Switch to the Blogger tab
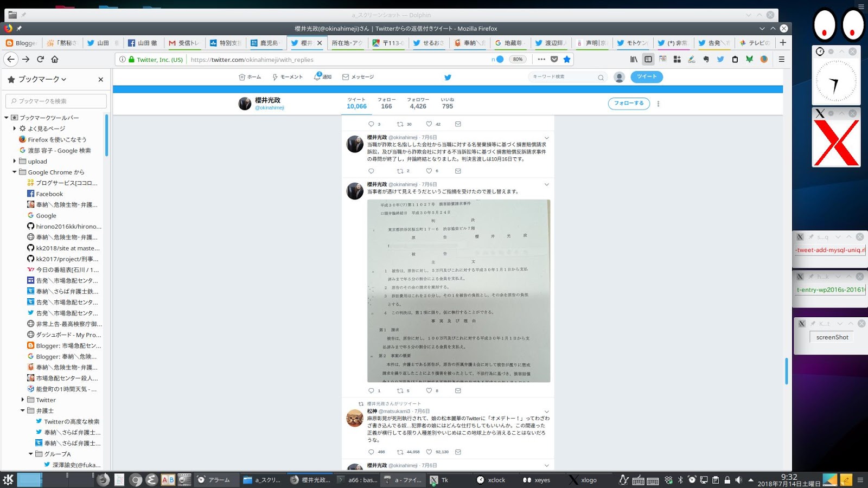 pyautogui.click(x=21, y=43)
